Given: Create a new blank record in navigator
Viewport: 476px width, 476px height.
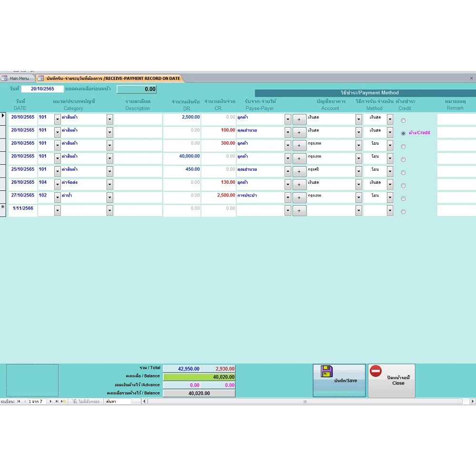Looking at the screenshot, I should (63, 402).
